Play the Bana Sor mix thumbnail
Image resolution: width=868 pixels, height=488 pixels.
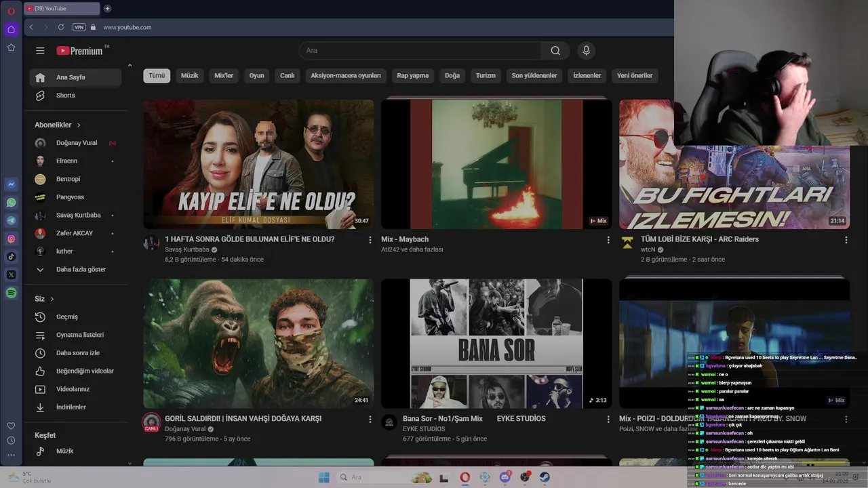click(496, 344)
